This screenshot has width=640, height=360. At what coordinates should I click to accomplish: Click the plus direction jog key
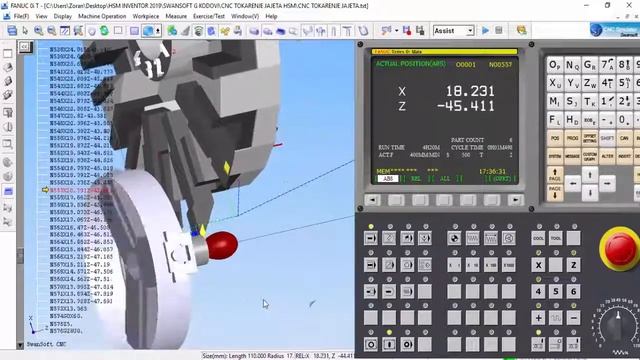tap(538, 318)
